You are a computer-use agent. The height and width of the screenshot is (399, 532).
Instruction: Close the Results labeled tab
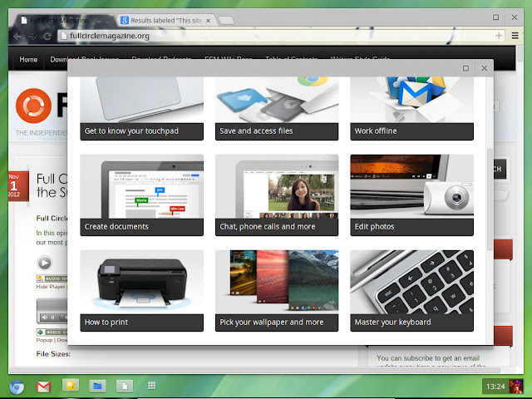pyautogui.click(x=209, y=21)
